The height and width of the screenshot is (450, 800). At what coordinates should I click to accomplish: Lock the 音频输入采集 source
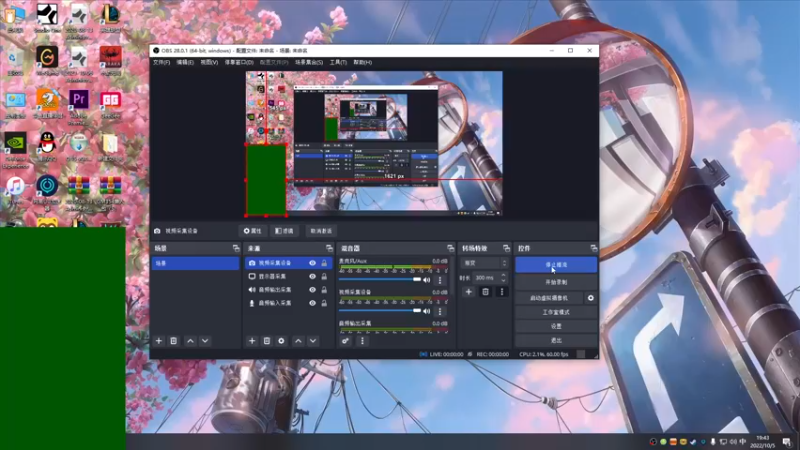[324, 303]
